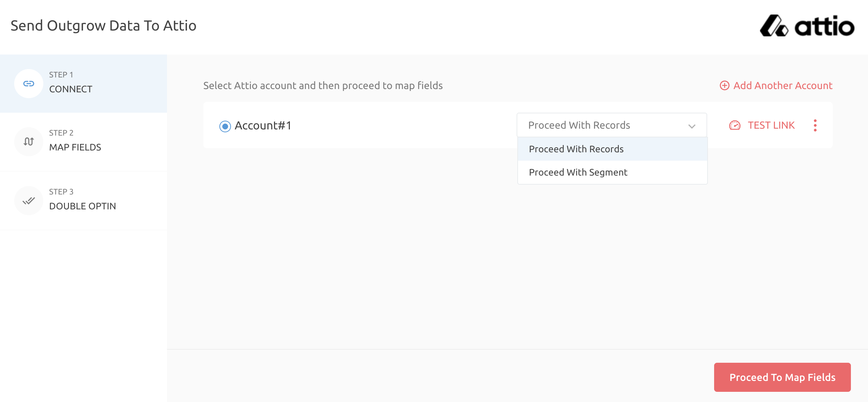Choose Proceed With Records option in list

576,149
